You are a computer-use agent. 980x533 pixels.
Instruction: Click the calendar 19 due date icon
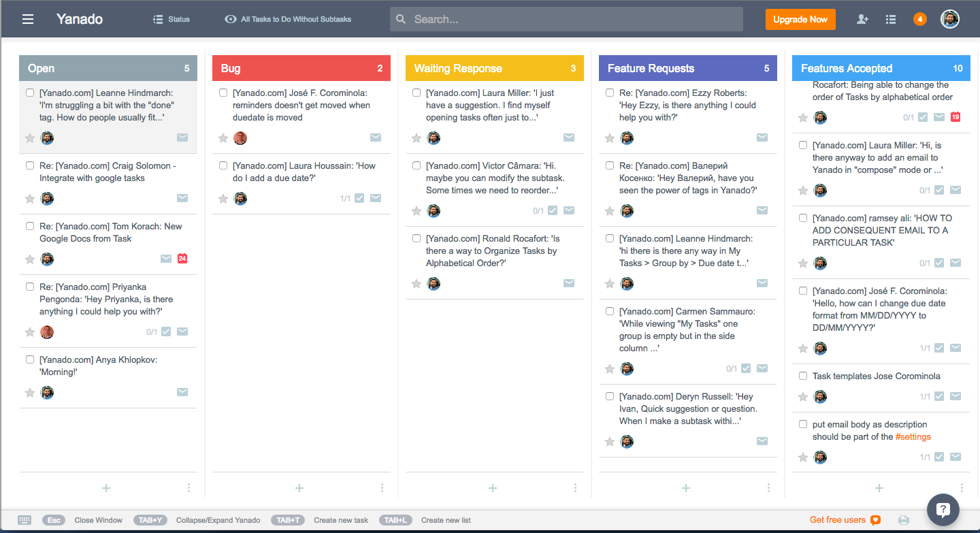point(955,117)
